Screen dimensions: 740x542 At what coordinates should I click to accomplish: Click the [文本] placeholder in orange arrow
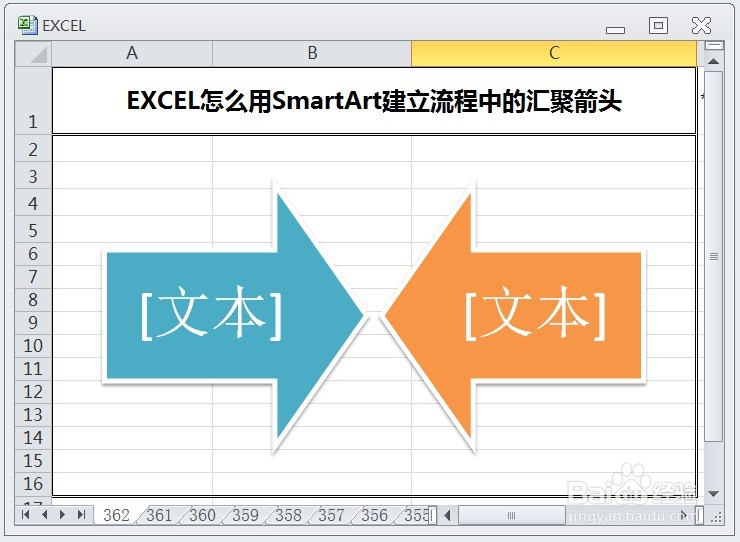(535, 313)
